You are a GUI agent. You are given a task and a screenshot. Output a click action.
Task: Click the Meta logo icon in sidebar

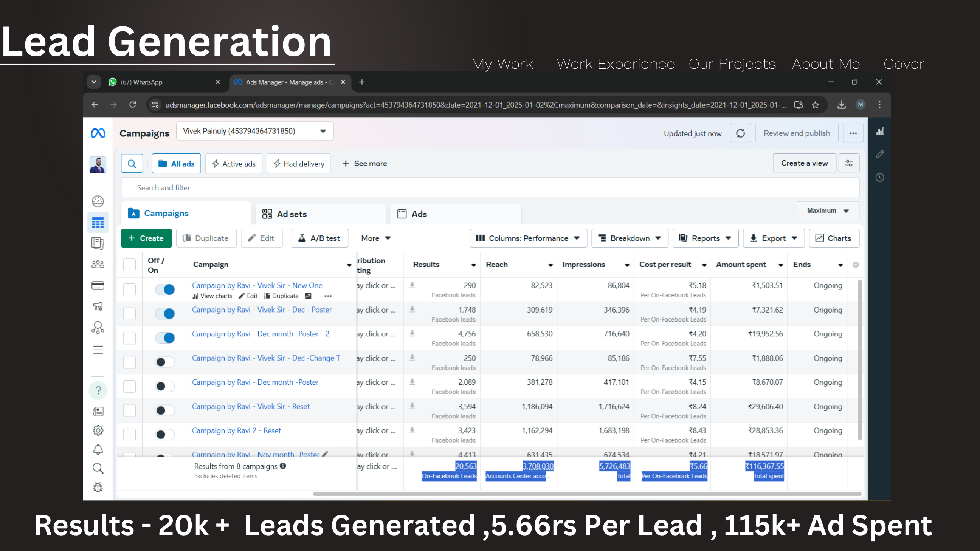98,133
